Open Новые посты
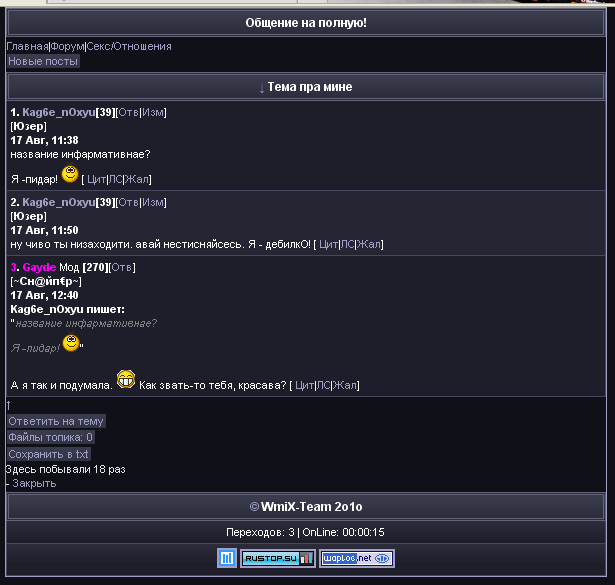 (x=43, y=61)
